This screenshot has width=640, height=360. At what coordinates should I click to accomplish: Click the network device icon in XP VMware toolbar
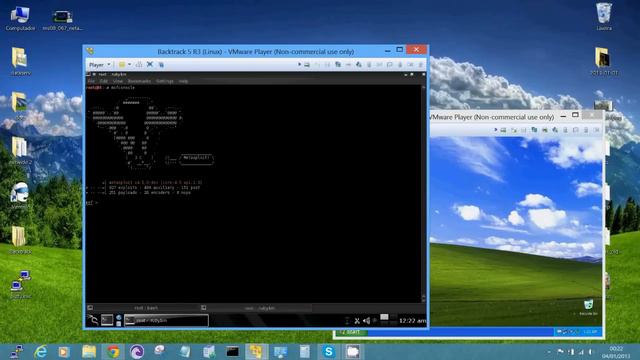534,130
